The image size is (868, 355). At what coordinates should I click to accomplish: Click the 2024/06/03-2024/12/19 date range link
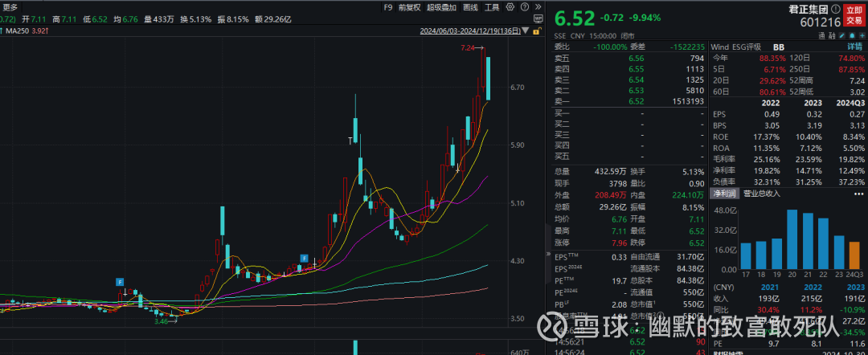(x=470, y=31)
